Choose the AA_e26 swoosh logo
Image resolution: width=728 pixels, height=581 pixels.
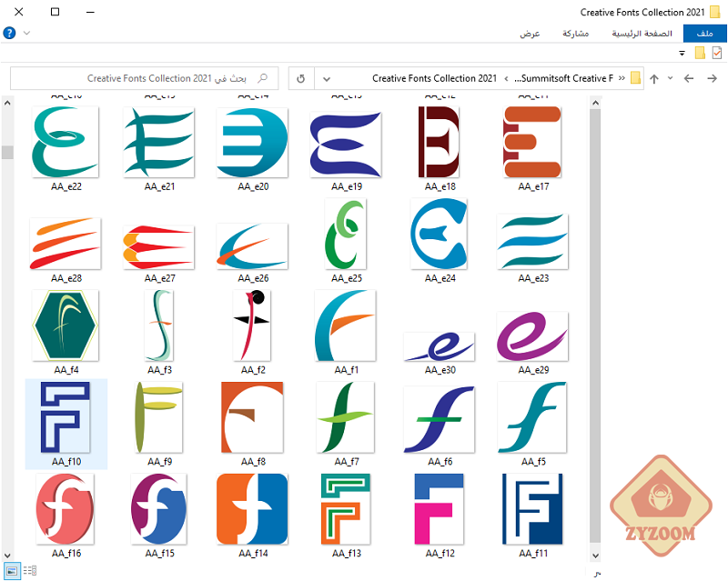[x=252, y=246]
